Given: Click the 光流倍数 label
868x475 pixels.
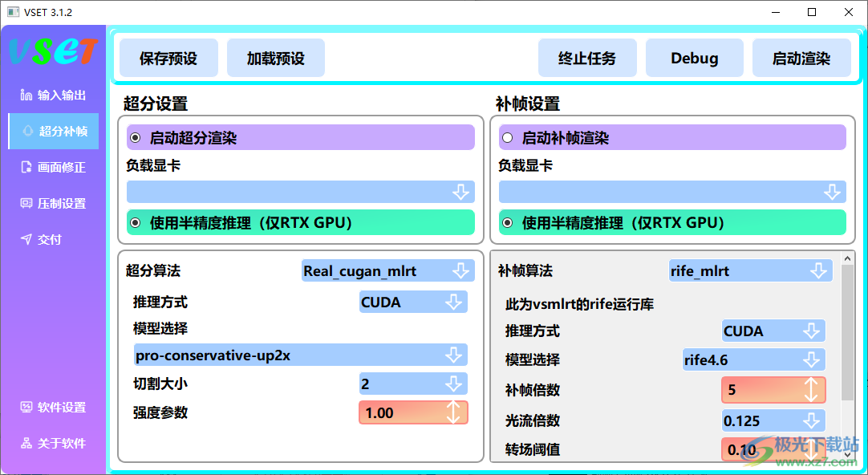Looking at the screenshot, I should tap(533, 420).
